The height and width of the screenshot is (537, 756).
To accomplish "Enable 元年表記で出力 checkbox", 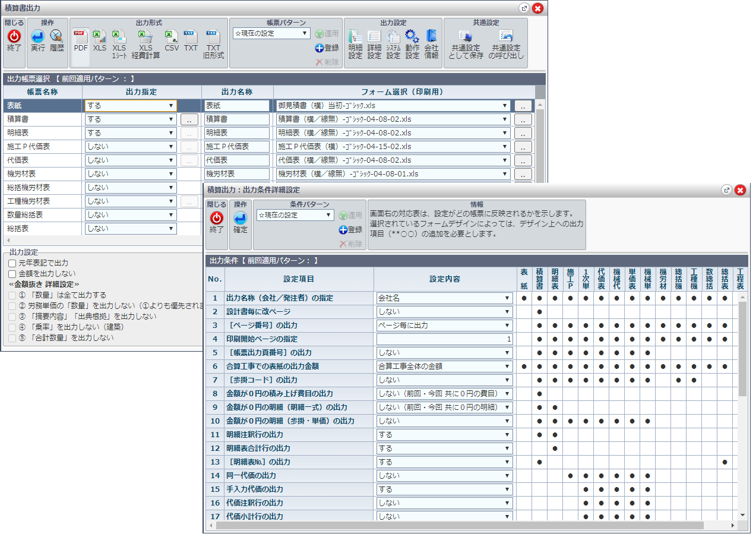I will (12, 263).
